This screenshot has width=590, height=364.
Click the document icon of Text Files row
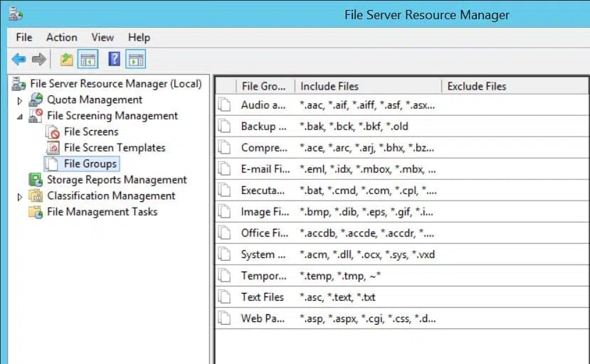(225, 297)
